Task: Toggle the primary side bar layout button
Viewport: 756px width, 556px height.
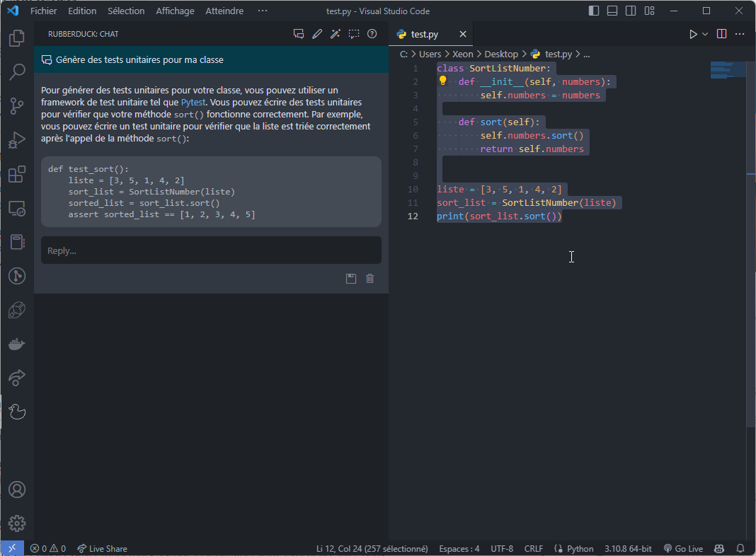Action: coord(594,11)
